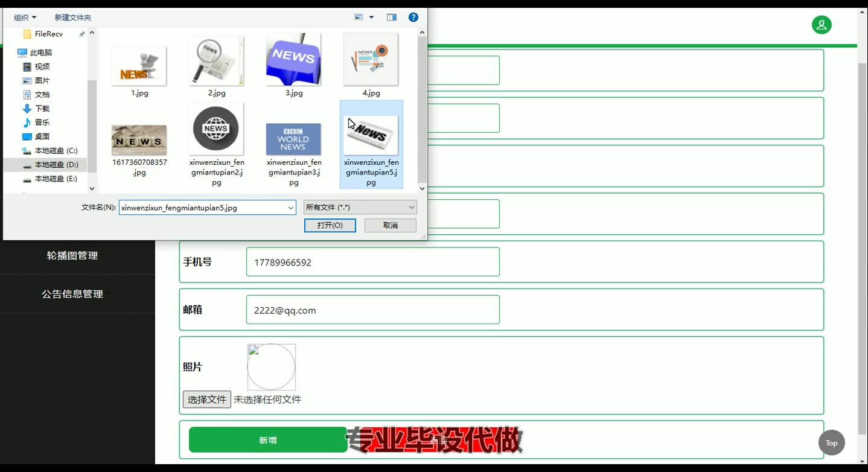Screen dimensions: 868x472
Task: Open 公告信息管理 sidebar menu
Action: [72, 294]
